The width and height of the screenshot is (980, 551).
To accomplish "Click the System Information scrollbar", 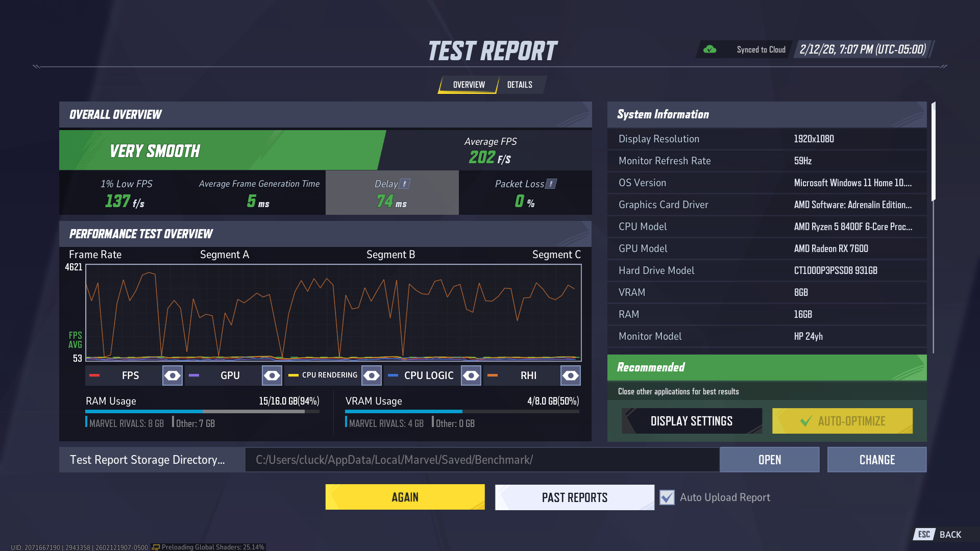I will [934, 152].
